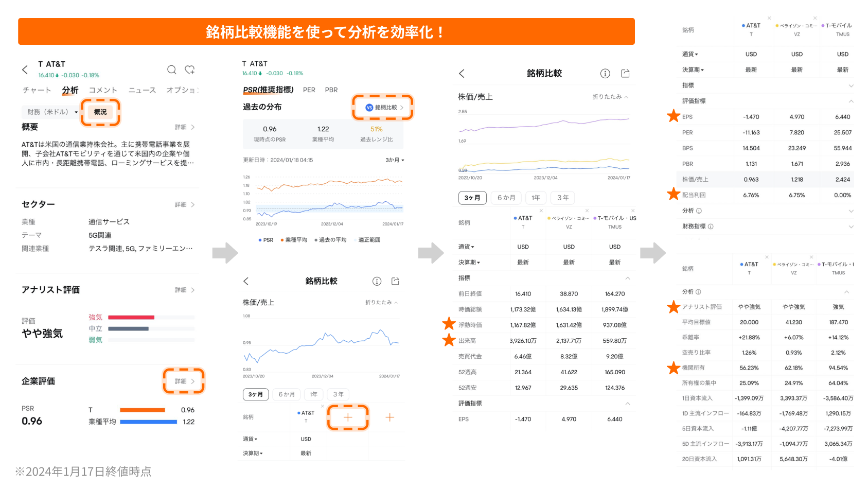Toggle 過去の平均 in the chart legend
The height and width of the screenshot is (488, 868).
click(330, 240)
